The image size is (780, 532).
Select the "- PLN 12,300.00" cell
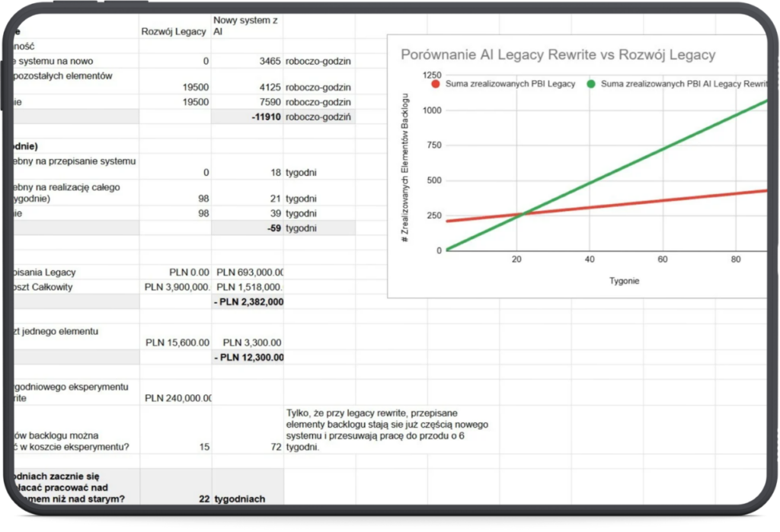pos(249,358)
